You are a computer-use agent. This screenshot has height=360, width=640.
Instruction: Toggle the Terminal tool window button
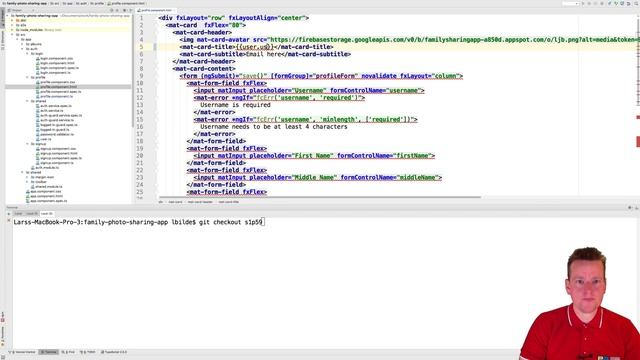pyautogui.click(x=49, y=352)
